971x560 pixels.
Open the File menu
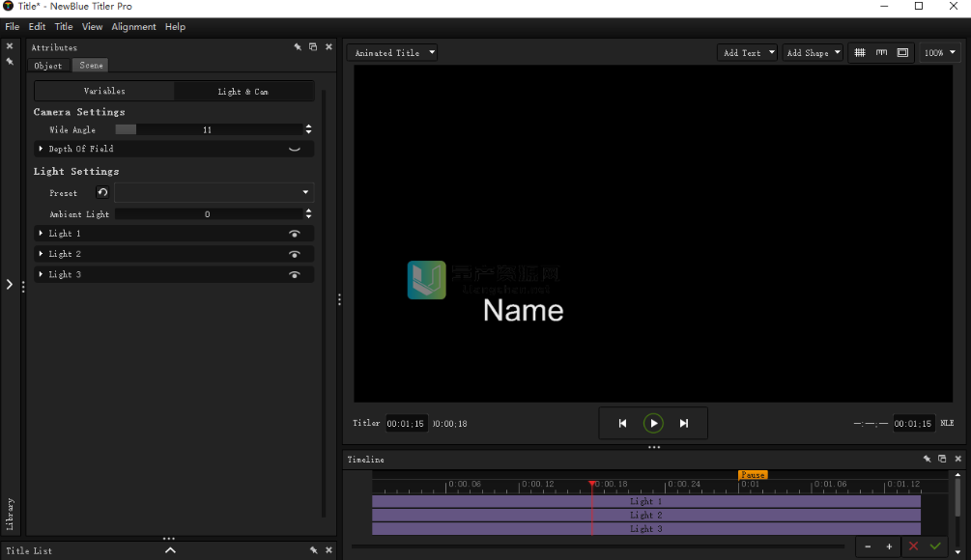point(13,27)
